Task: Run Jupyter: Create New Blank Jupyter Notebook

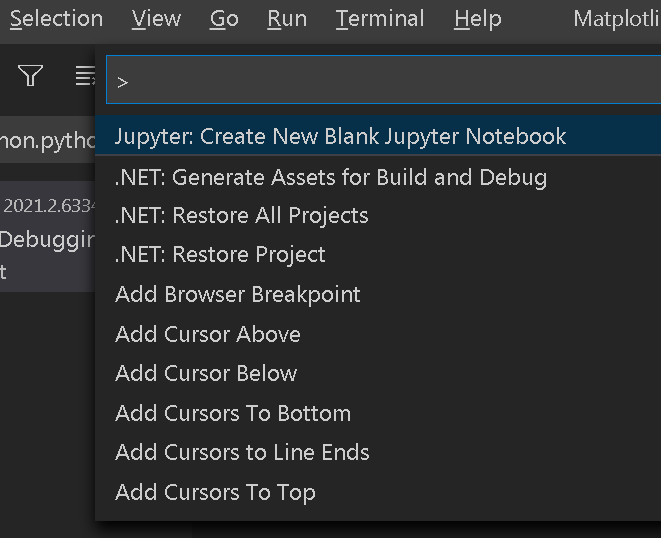Action: [378, 136]
